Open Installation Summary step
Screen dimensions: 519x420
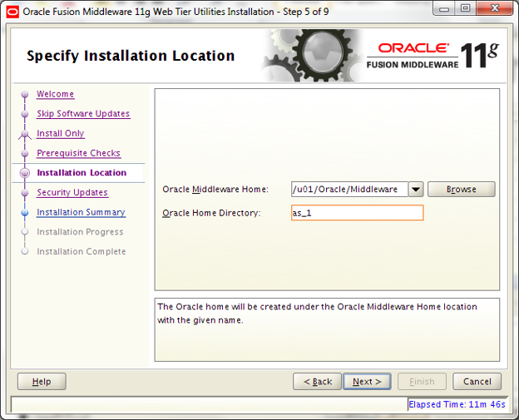tap(81, 212)
